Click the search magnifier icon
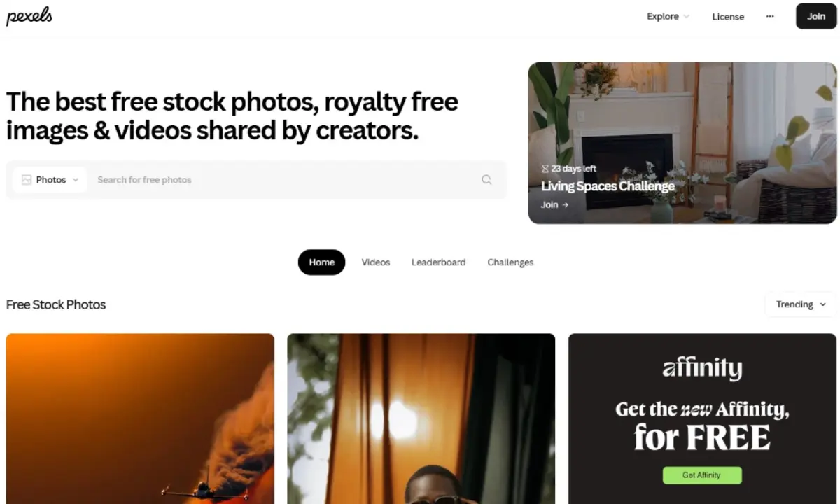This screenshot has width=840, height=504. click(486, 180)
